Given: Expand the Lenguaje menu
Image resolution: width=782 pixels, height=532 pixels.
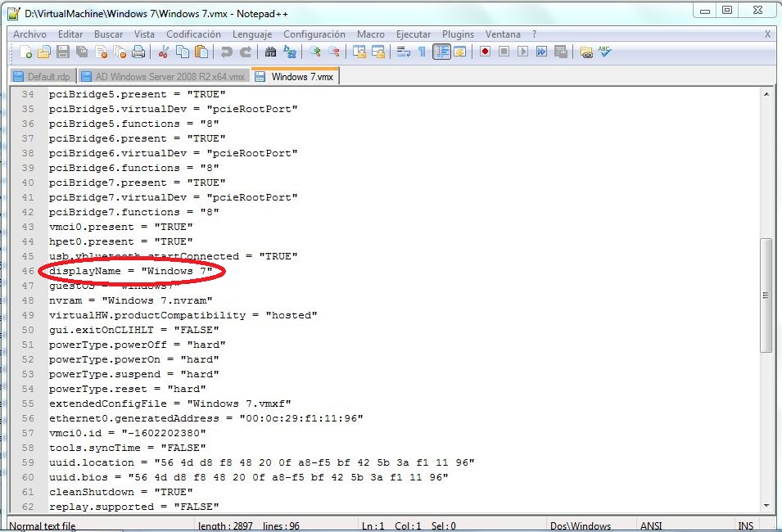Looking at the screenshot, I should tap(252, 34).
